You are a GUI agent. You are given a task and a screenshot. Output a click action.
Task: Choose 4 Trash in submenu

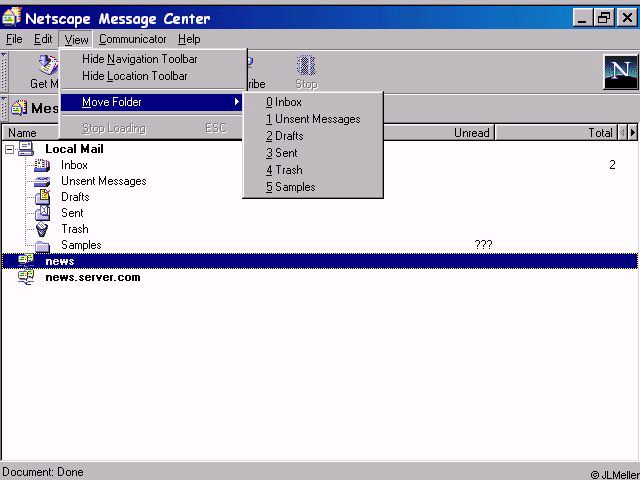[313, 170]
